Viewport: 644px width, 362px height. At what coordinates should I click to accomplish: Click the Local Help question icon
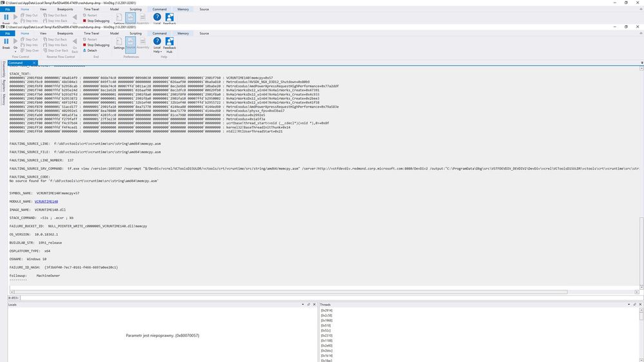click(157, 41)
